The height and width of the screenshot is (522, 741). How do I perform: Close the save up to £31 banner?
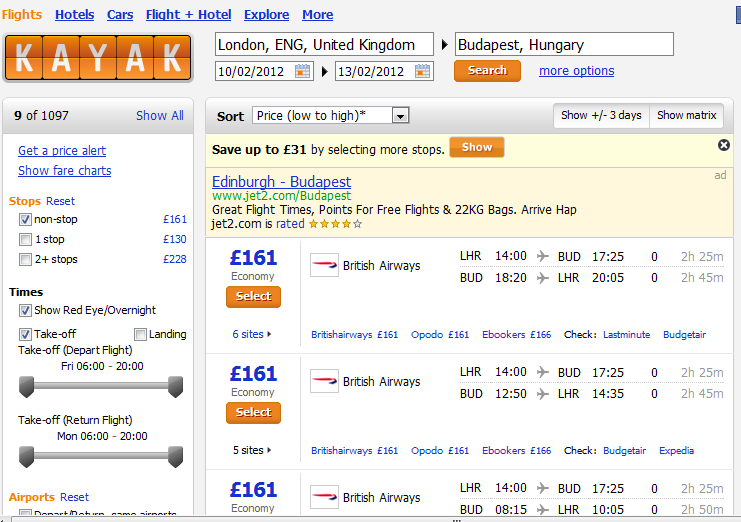(724, 145)
